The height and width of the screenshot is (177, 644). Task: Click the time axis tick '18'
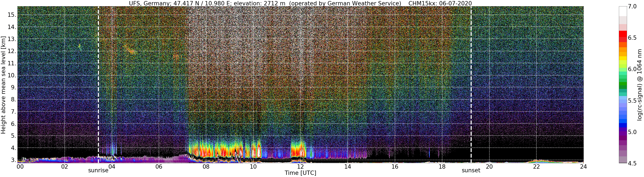click(442, 166)
